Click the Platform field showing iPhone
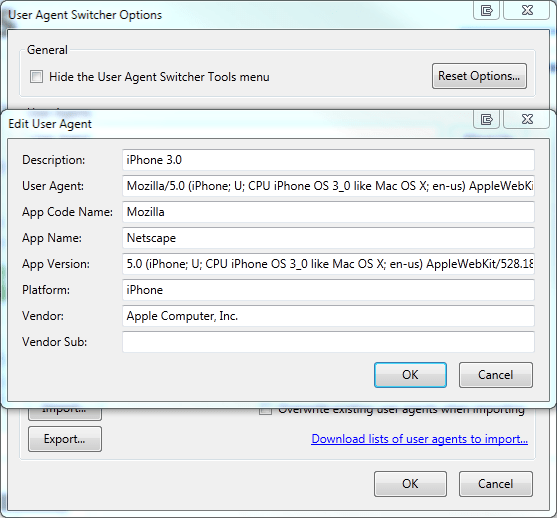Screen dimensions: 557x518 coord(328,290)
